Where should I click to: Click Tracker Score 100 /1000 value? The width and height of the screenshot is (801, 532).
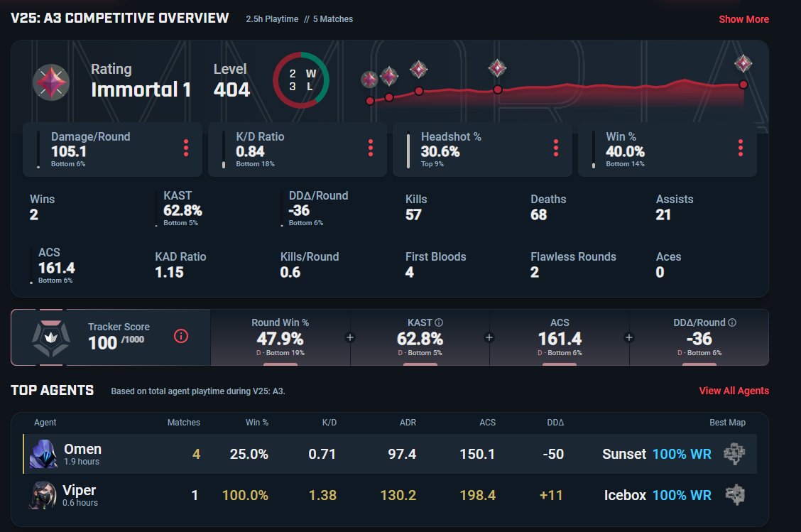click(116, 342)
